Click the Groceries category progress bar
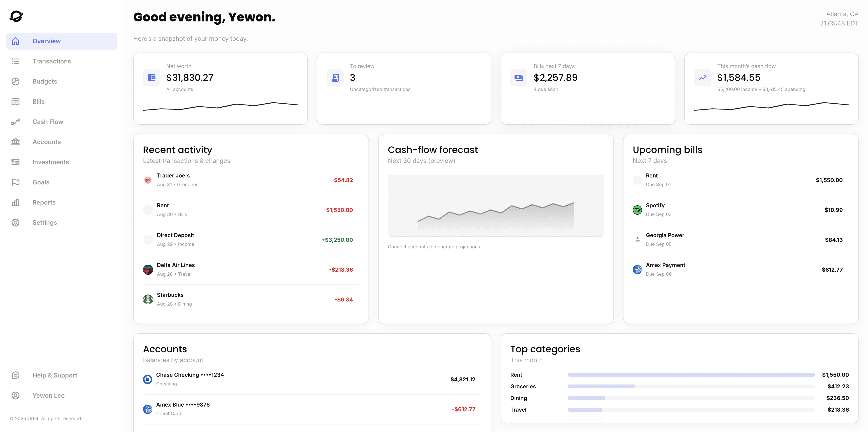Screen dimensions: 868x432 [691, 387]
